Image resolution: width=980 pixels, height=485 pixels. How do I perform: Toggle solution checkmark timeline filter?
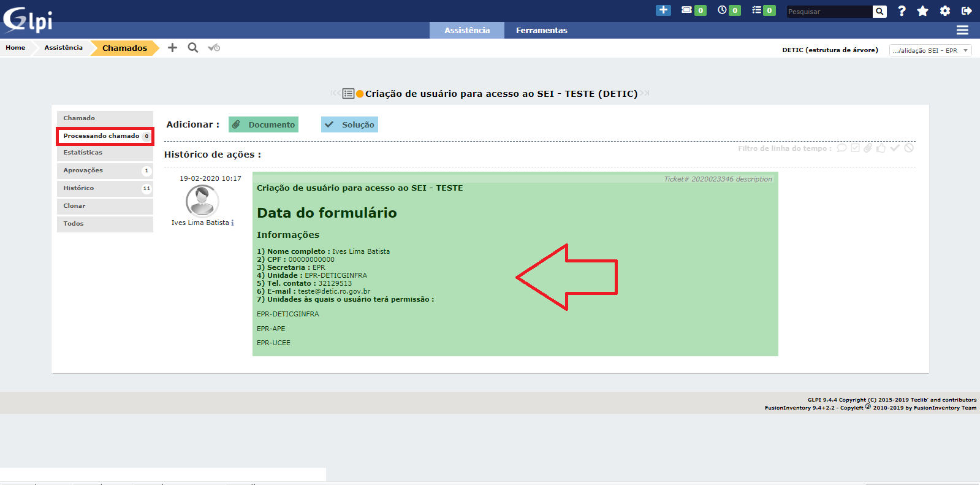(895, 148)
